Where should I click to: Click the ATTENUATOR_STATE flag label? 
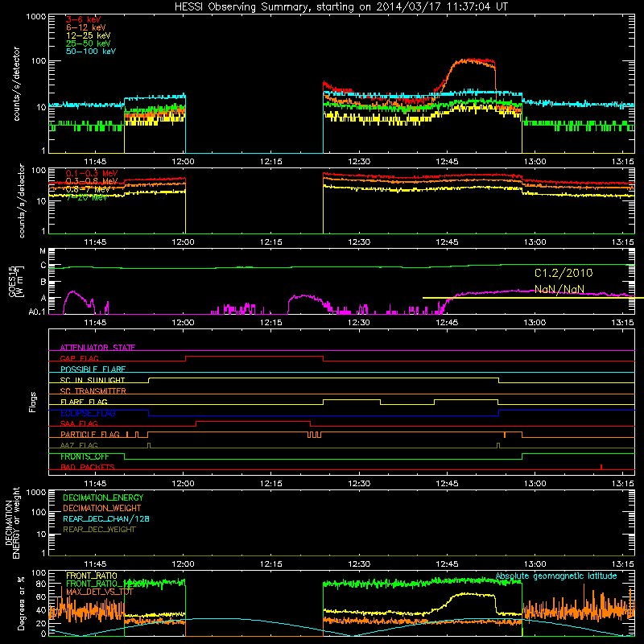97,348
